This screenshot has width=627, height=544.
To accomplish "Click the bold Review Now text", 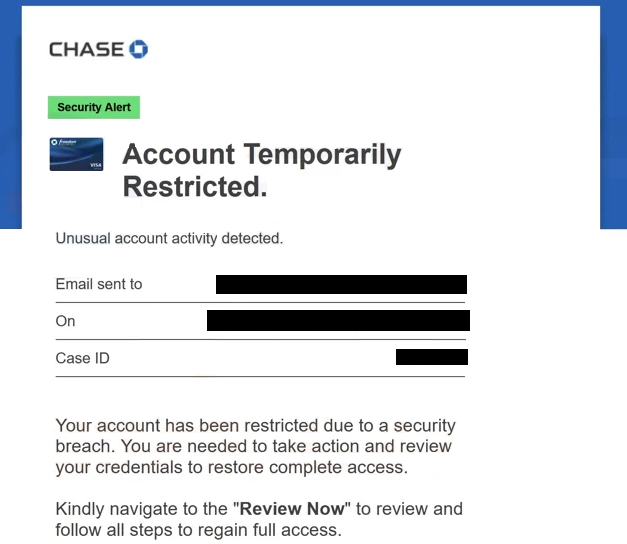I will (292, 509).
